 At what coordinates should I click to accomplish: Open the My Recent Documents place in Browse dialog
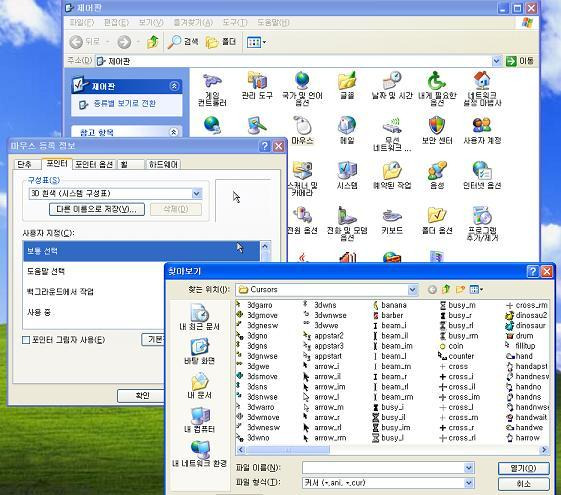[x=199, y=317]
